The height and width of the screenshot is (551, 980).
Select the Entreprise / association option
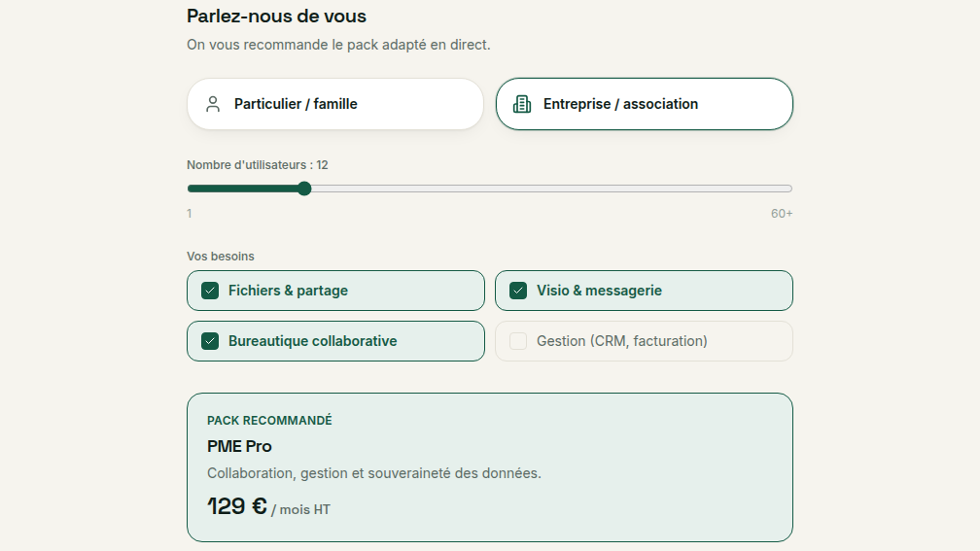coord(644,104)
